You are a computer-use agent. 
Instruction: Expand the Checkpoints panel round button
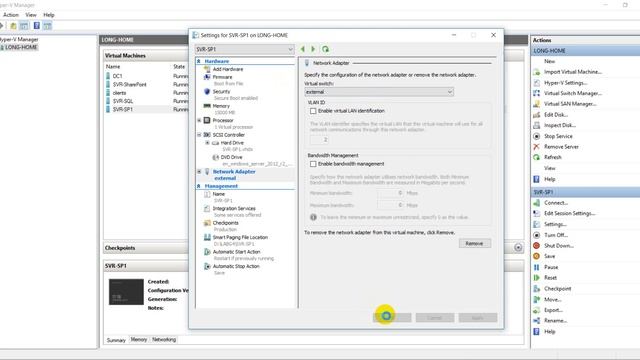point(518,248)
